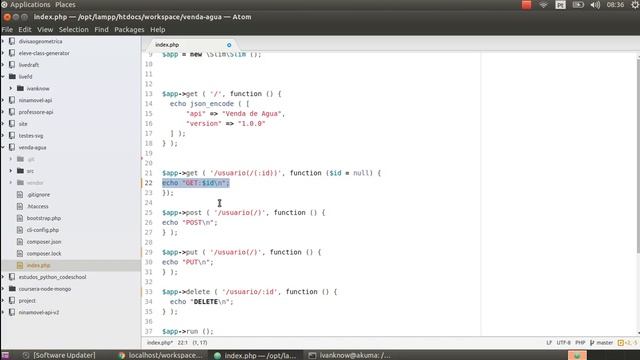Click the .htaccess file icon

click(x=20, y=207)
